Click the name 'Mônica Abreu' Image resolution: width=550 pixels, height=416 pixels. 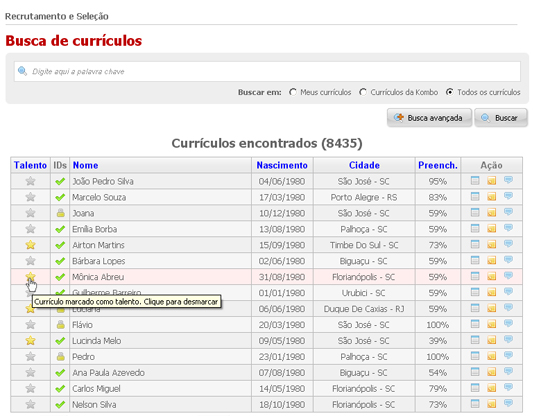[x=98, y=277]
